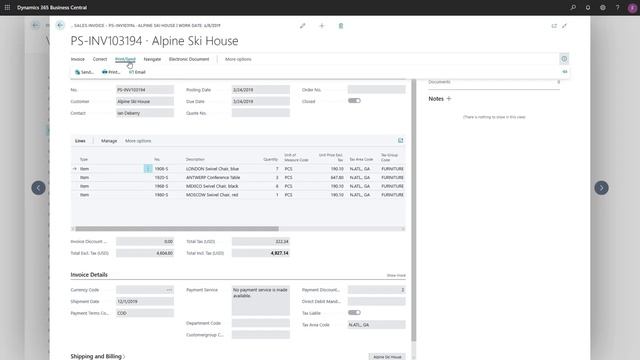This screenshot has height=360, width=640.
Task: Click the page vertical scrollbar
Action: pos(413,210)
